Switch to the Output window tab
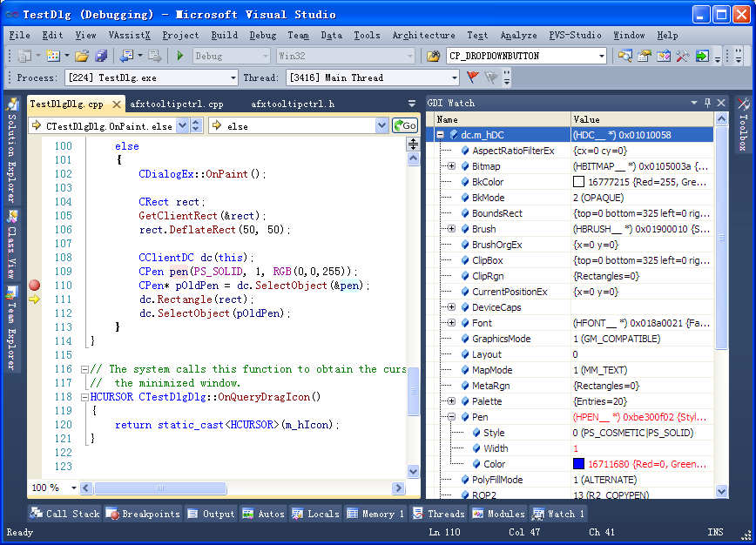 click(211, 514)
